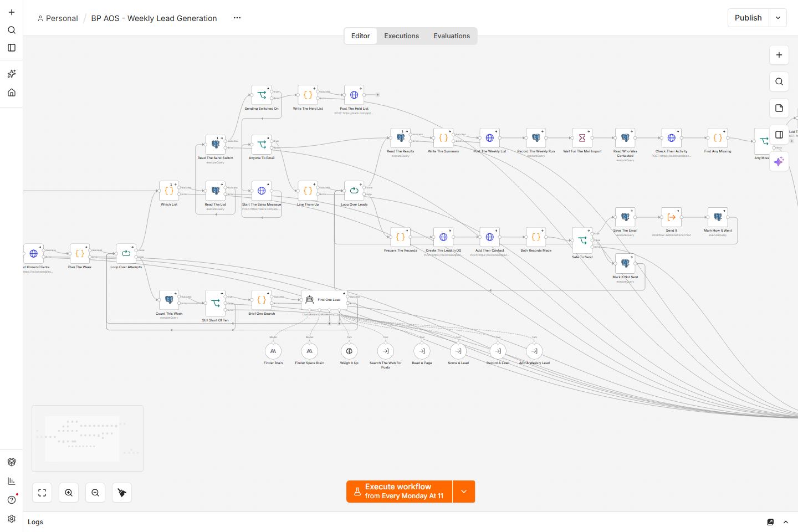Click the create new plus icon in sidebar

tap(12, 12)
